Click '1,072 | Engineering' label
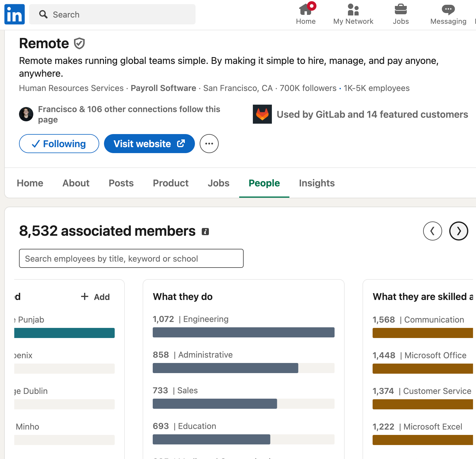The width and height of the screenshot is (476, 459). tap(190, 319)
